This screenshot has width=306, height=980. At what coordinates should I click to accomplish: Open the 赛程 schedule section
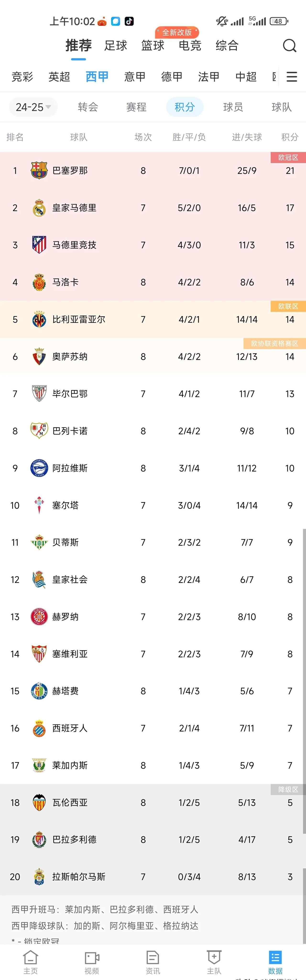tap(136, 107)
